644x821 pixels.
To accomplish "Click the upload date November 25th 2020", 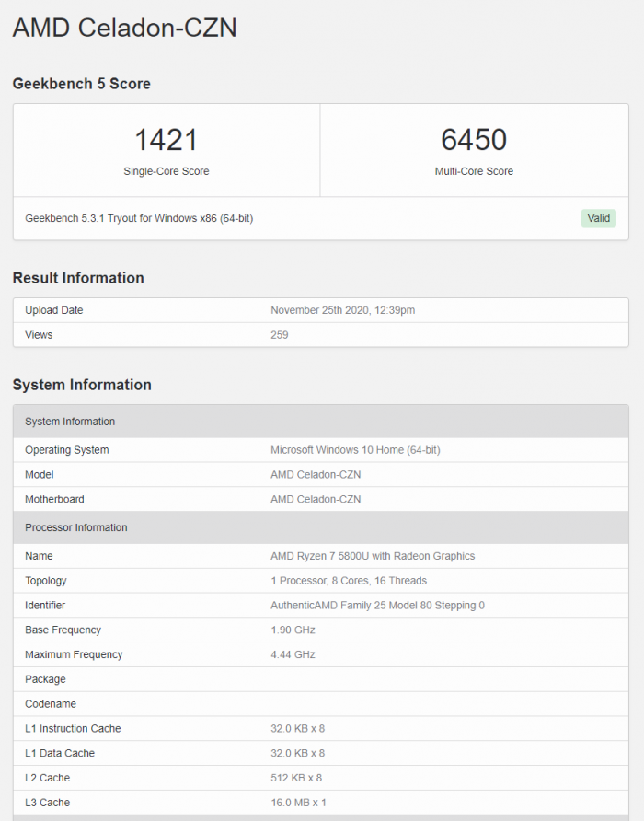I will pyautogui.click(x=342, y=310).
